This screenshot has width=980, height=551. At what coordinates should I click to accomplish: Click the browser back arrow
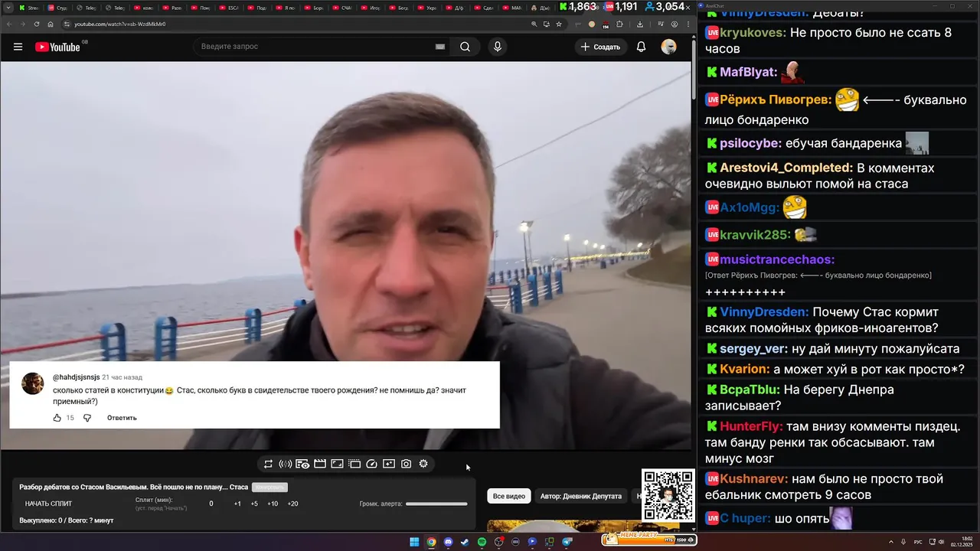(x=9, y=24)
